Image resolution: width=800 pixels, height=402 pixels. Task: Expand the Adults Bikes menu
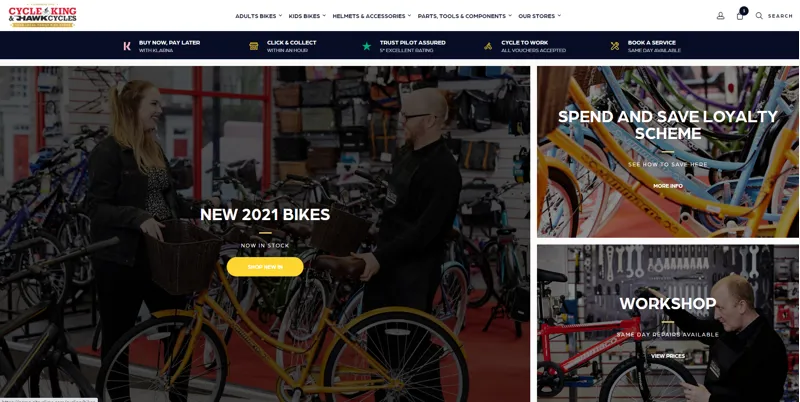(x=258, y=16)
